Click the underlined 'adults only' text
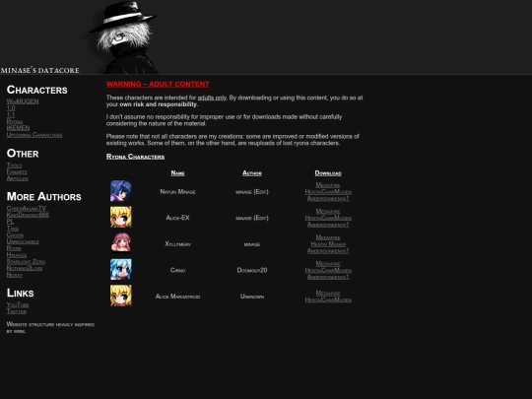Image resolution: width=532 pixels, height=399 pixels. click(x=212, y=98)
